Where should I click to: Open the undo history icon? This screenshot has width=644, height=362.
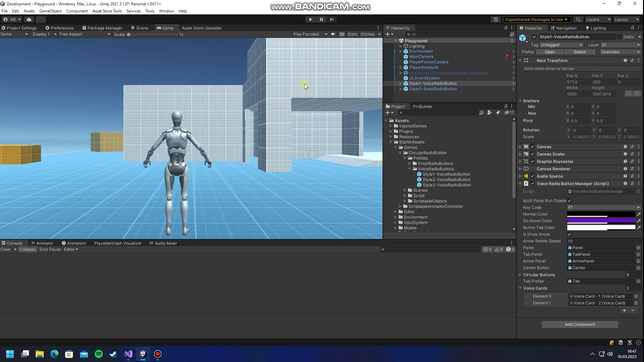click(496, 19)
